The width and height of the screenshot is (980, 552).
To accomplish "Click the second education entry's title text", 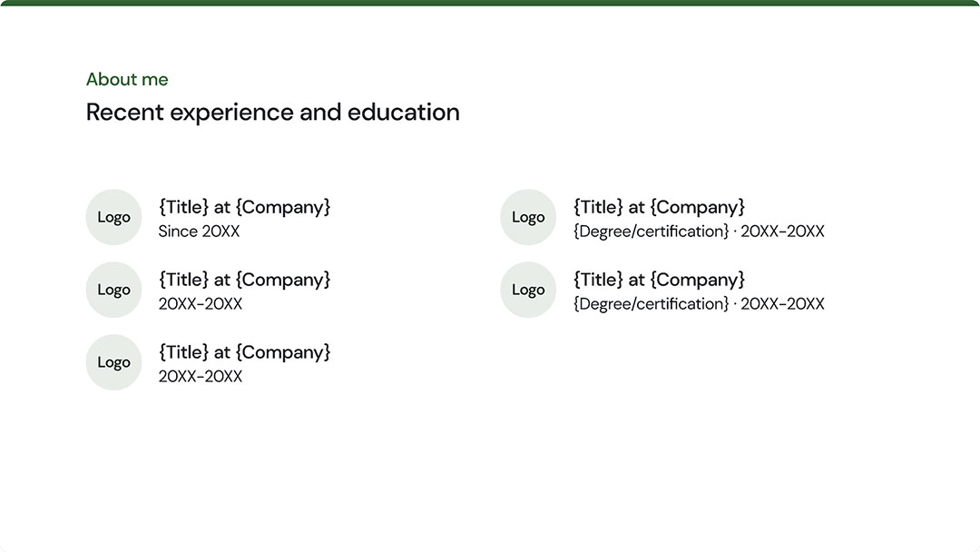I will (x=659, y=280).
